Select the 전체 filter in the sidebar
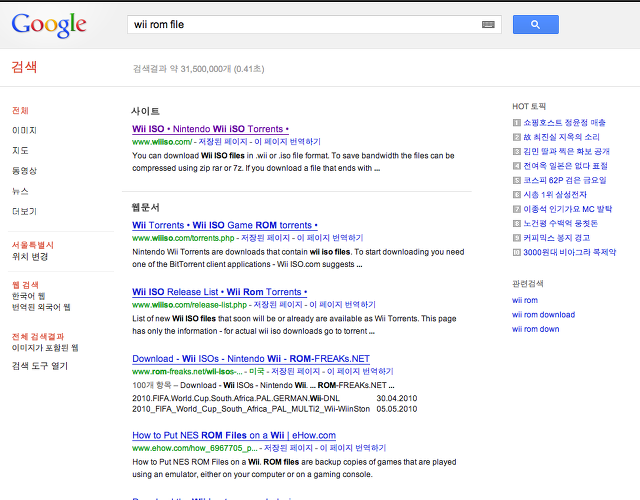The width and height of the screenshot is (640, 500). (x=20, y=110)
